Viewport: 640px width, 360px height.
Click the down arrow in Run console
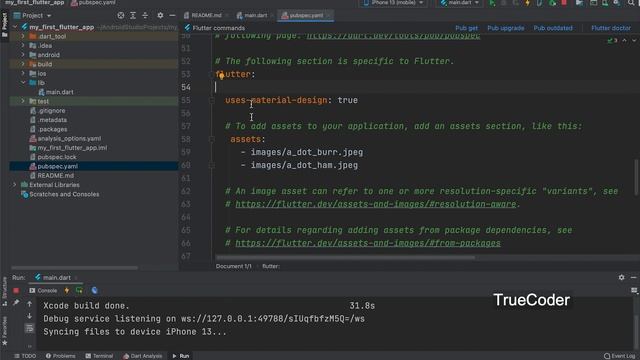tap(29, 316)
